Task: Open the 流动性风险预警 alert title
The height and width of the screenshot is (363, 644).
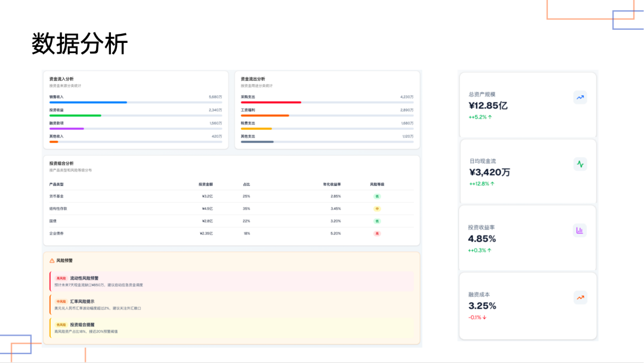Action: click(84, 278)
